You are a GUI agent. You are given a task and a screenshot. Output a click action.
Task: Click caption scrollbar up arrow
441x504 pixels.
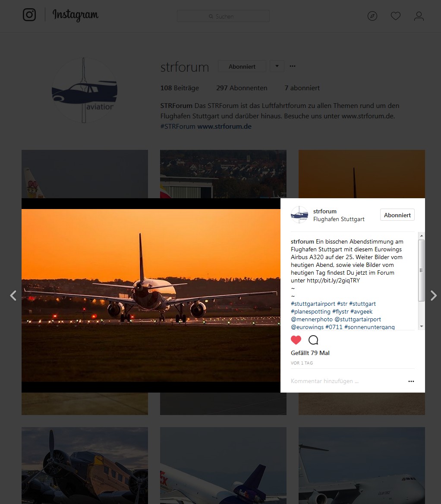click(422, 236)
